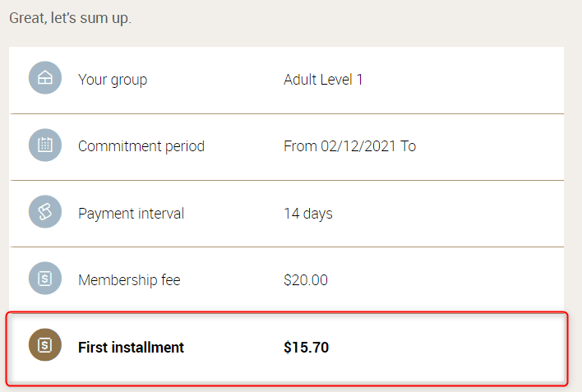Click the divider line below Your group
582x392 pixels.
click(x=286, y=113)
